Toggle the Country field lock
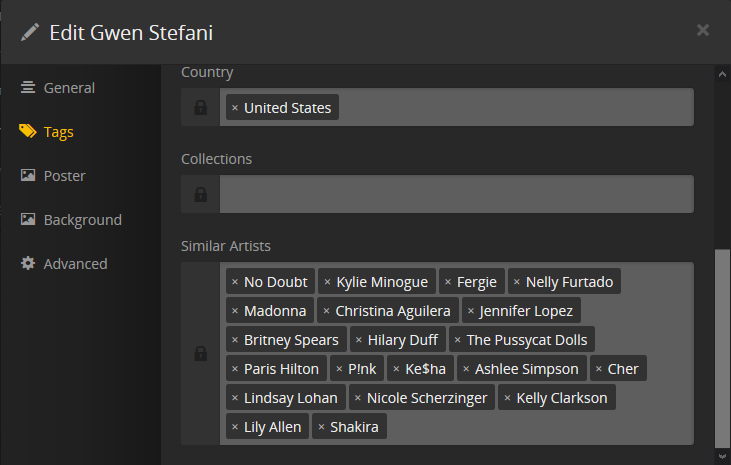Screen dimensions: 731x465 (x=201, y=107)
